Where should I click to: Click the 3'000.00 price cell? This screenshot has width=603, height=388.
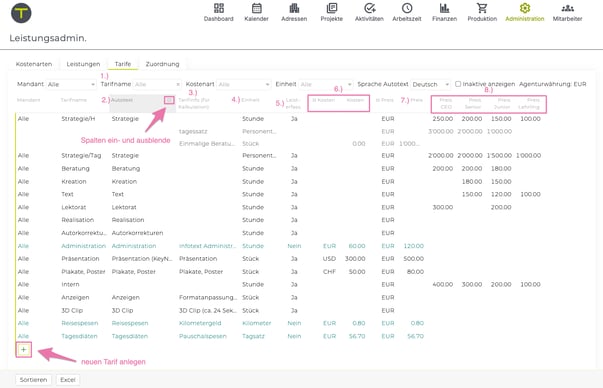coord(441,131)
